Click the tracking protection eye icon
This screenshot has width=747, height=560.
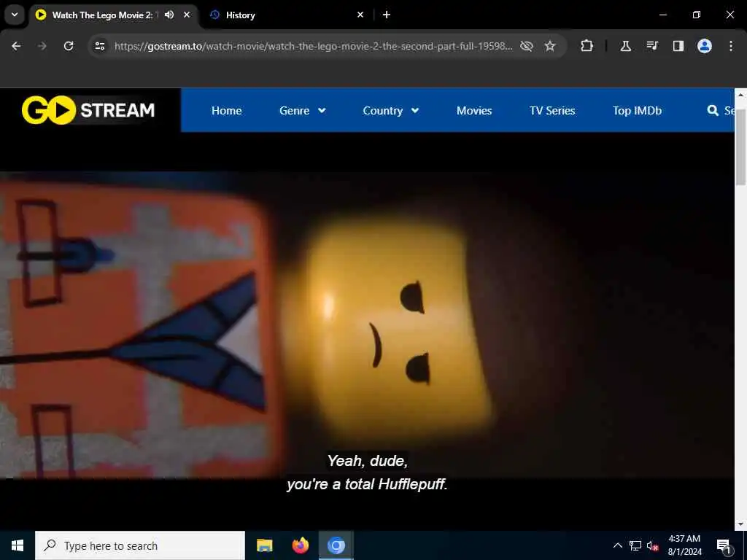point(527,46)
